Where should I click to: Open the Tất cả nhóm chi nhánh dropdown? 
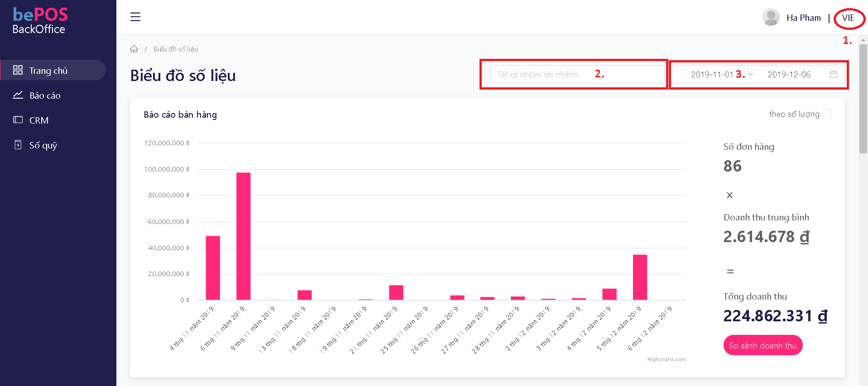(577, 75)
